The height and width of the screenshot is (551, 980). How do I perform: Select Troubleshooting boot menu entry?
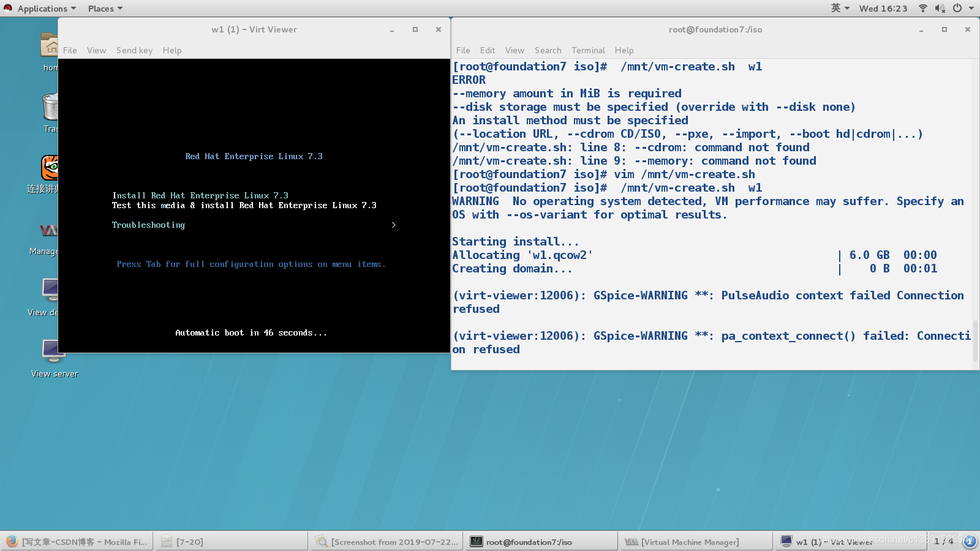[148, 225]
